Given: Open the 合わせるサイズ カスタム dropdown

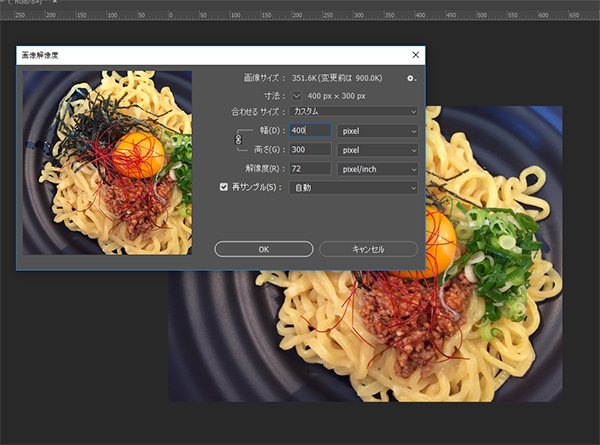Looking at the screenshot, I should (x=354, y=112).
